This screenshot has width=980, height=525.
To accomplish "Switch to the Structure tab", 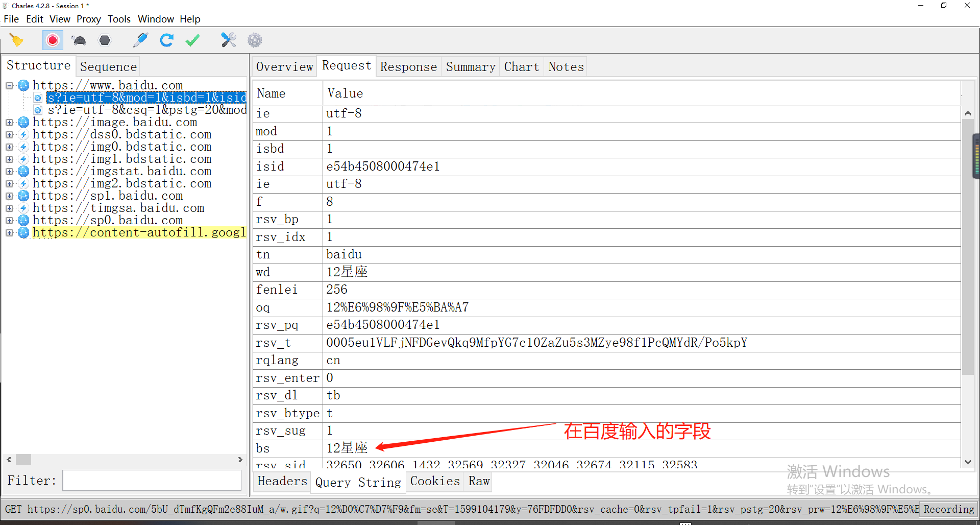I will pos(39,66).
